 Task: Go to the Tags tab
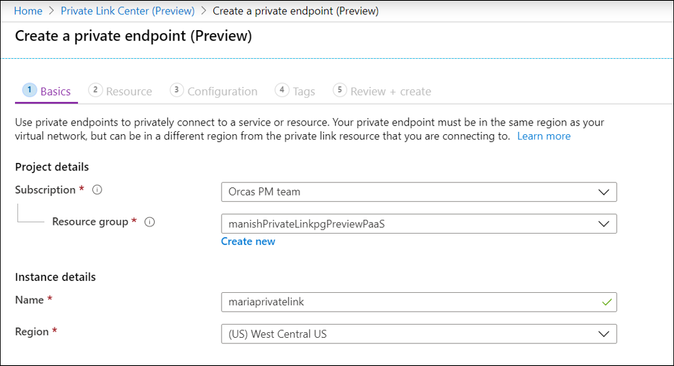pyautogui.click(x=304, y=92)
